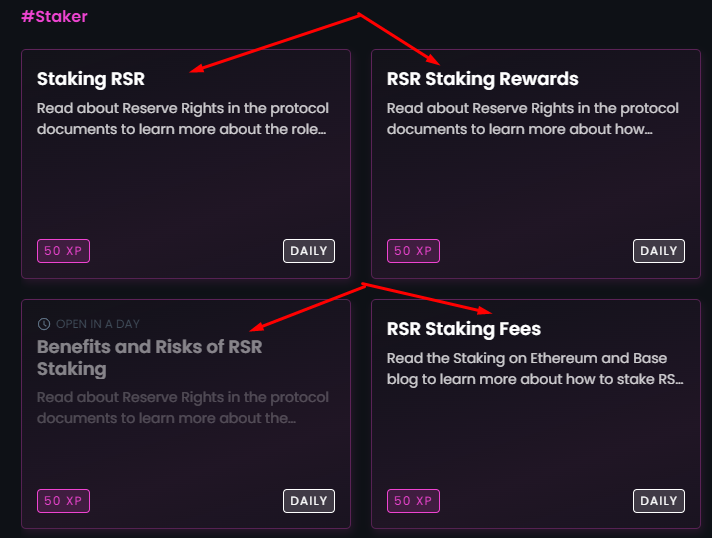Open the RSR Staking Fees quest card
Screen dimensions: 712x538
[x=536, y=414]
